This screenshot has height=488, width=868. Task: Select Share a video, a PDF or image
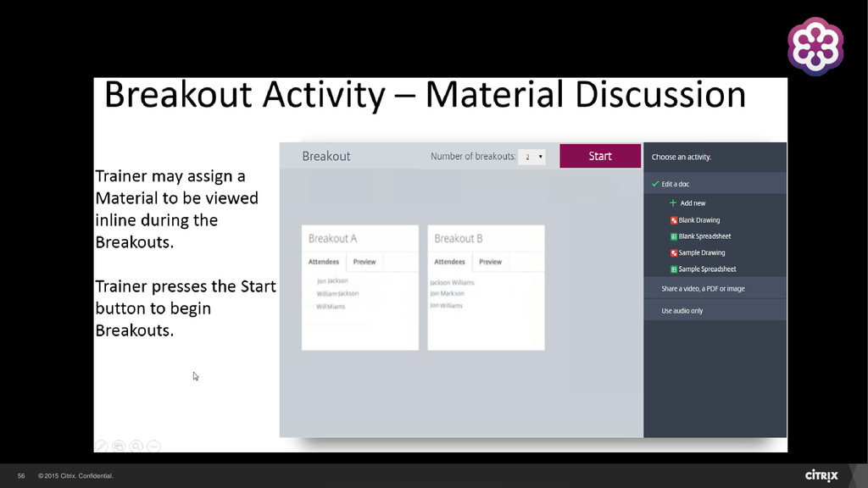[715, 288]
